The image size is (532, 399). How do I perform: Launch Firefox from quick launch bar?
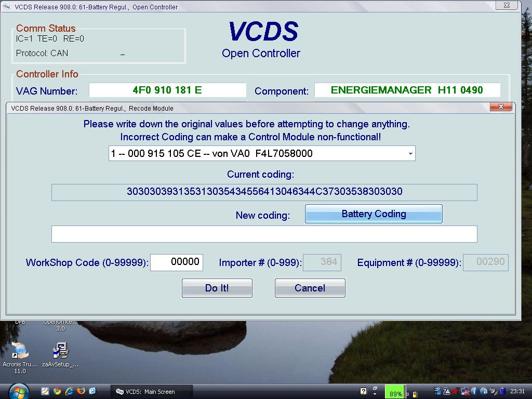[81, 391]
